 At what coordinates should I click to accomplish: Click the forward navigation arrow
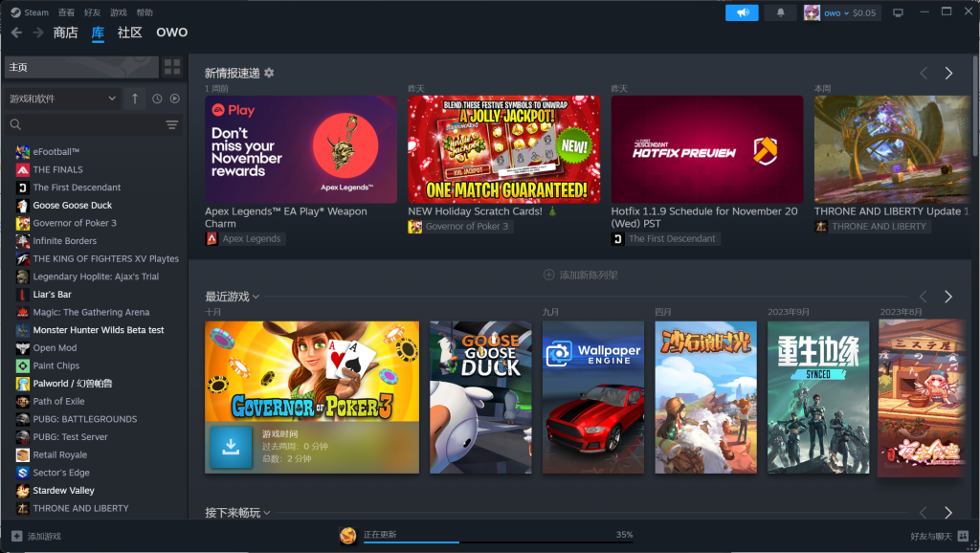38,33
